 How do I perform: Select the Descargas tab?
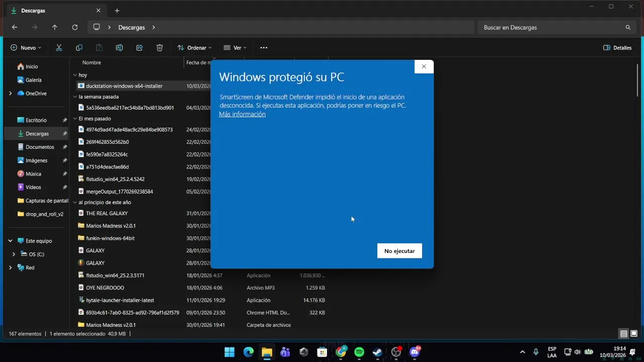tap(55, 11)
